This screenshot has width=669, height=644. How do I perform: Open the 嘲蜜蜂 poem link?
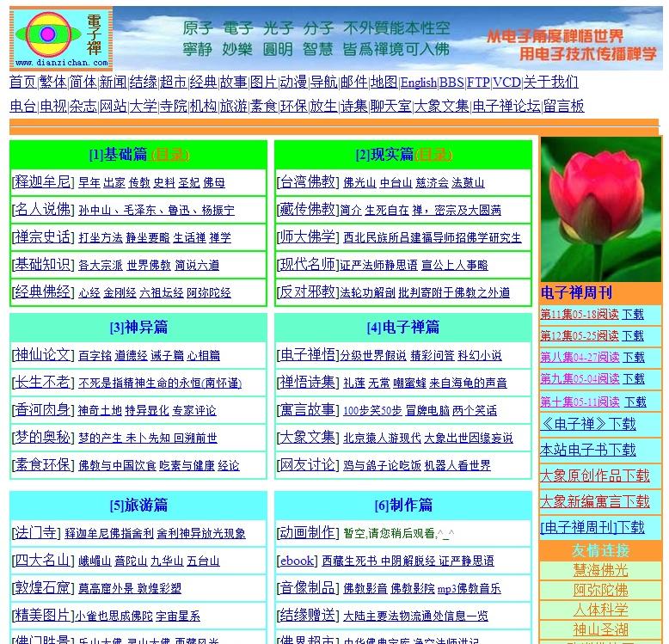[x=409, y=383]
